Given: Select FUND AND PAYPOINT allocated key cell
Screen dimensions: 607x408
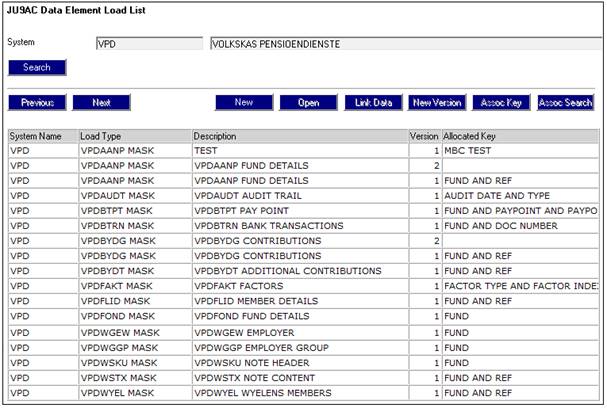Looking at the screenshot, I should coord(520,211).
